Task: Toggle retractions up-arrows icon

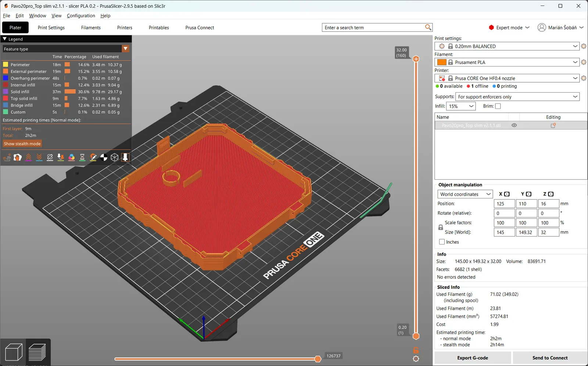Action: coord(28,158)
